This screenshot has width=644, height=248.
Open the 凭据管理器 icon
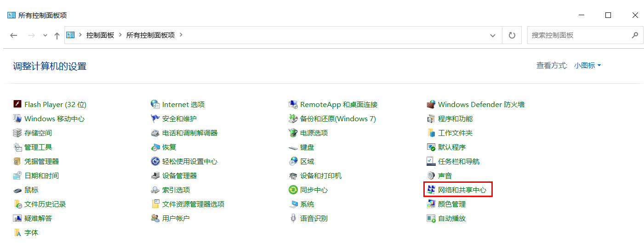coord(17,161)
